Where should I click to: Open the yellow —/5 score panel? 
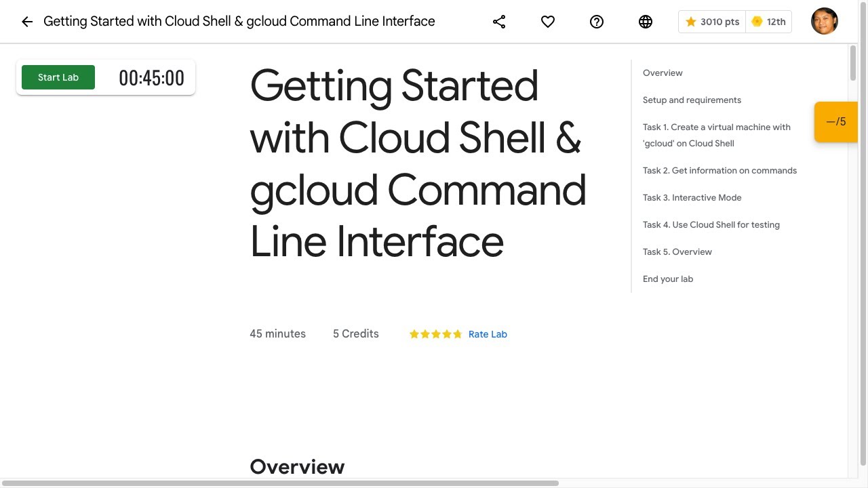[836, 122]
